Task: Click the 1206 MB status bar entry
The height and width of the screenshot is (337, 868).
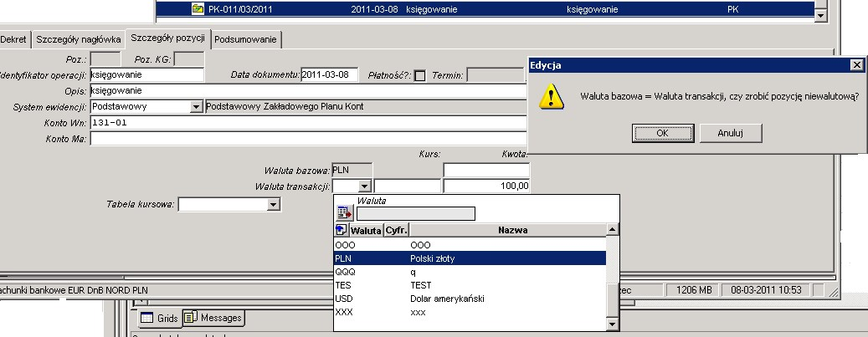Action: click(693, 290)
